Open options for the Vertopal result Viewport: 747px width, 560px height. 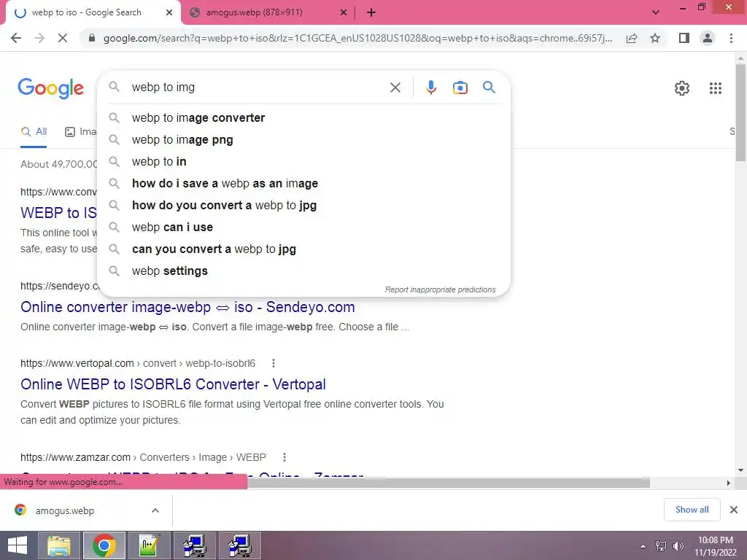(274, 363)
